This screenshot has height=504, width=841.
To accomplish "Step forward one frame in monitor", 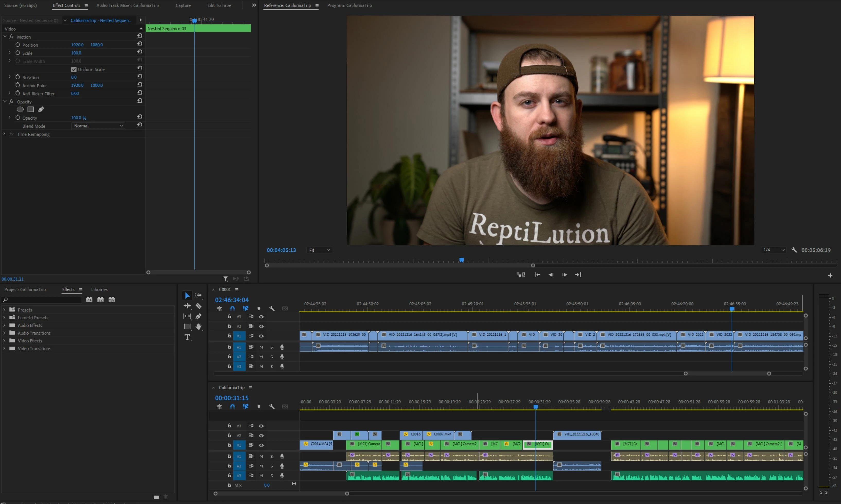I will tap(565, 275).
